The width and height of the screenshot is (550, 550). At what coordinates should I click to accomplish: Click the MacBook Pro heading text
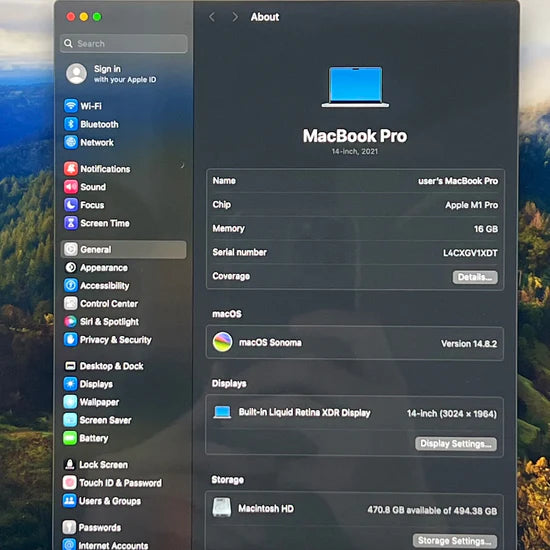pyautogui.click(x=355, y=136)
